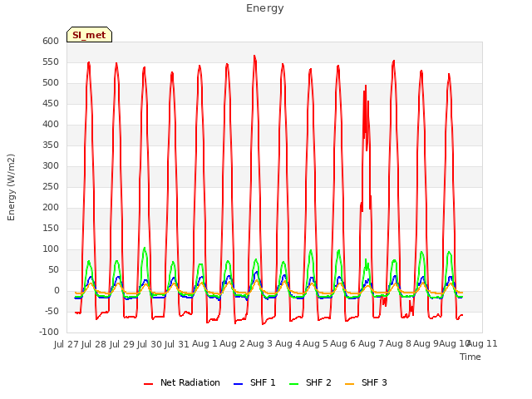Click the Aug 3 x-axis tick label
The width and height of the screenshot is (532, 399).
coord(259,344)
